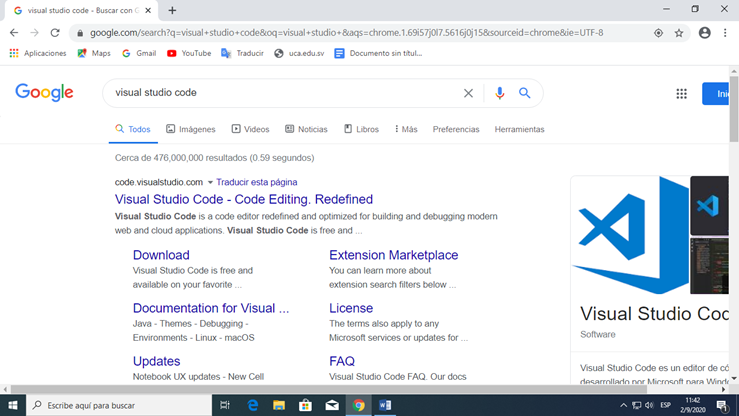Open Documentation for Visual sitelink
The width and height of the screenshot is (739, 416).
point(211,308)
